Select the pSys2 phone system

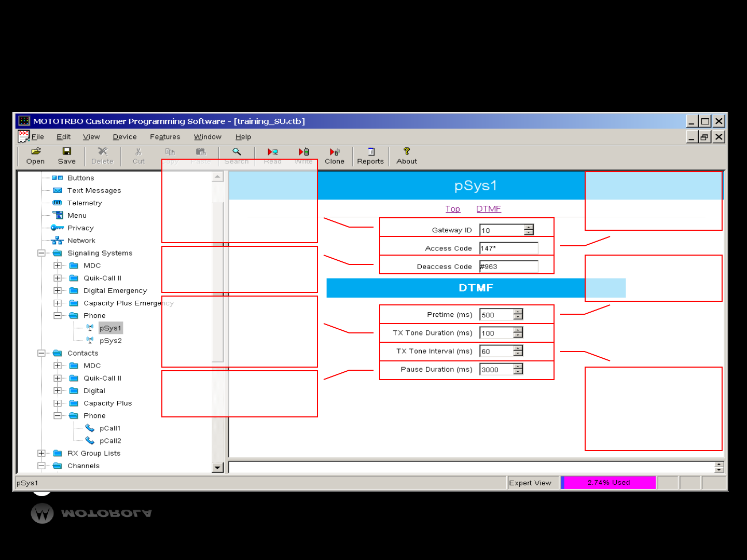[110, 341]
